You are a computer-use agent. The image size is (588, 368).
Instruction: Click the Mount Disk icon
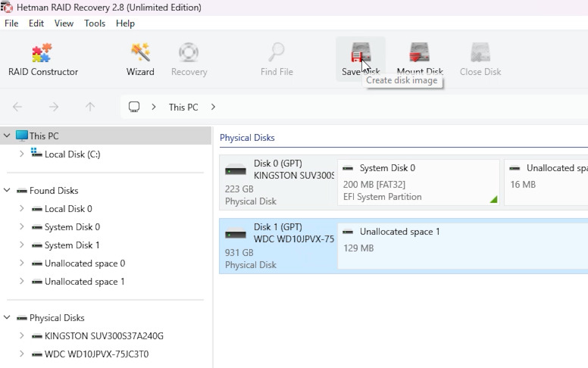click(x=420, y=52)
